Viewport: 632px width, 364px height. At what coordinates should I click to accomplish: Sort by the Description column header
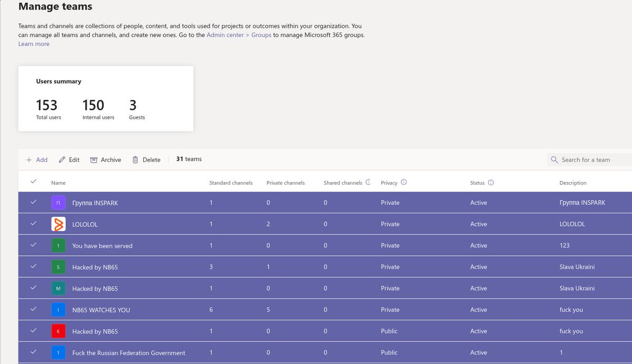tap(573, 183)
